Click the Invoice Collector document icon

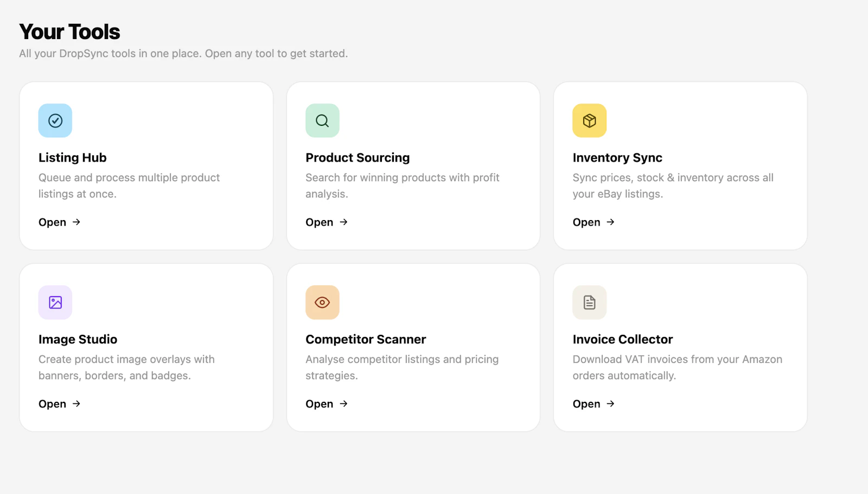[x=590, y=302]
